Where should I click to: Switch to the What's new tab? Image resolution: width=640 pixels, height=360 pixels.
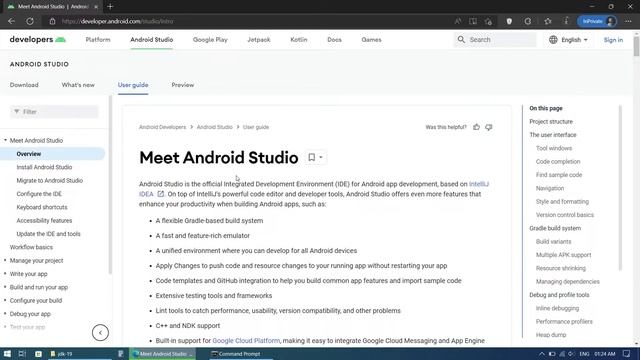point(78,85)
